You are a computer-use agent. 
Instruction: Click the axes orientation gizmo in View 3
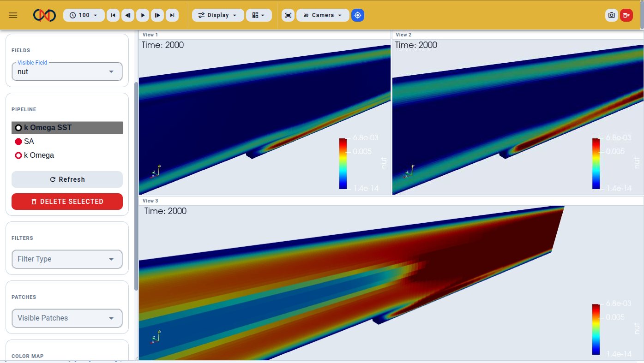pos(156,338)
